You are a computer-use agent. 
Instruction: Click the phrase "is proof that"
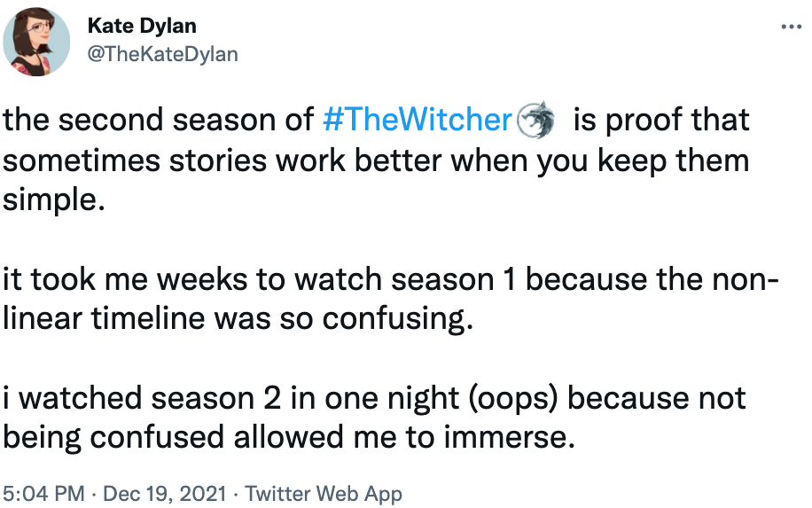pyautogui.click(x=661, y=121)
